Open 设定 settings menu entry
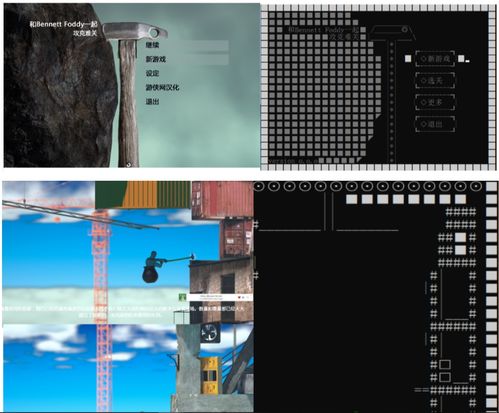This screenshot has width=499, height=413. [x=152, y=73]
